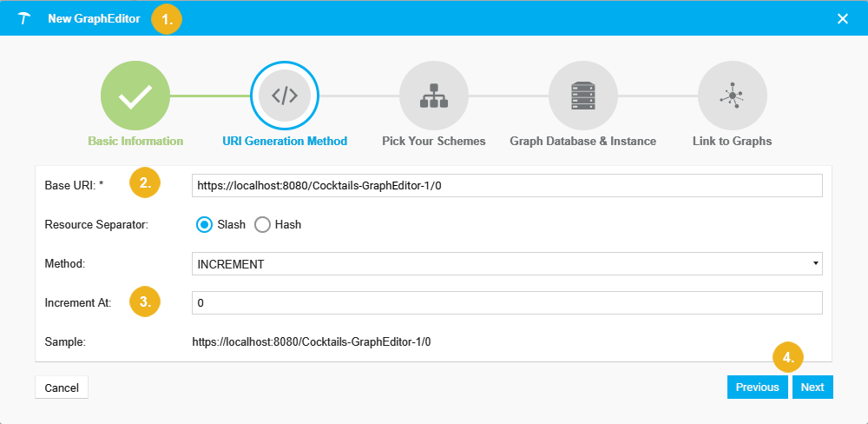This screenshot has height=424, width=868.
Task: Click the yellow number 1 callout badge
Action: click(x=167, y=19)
